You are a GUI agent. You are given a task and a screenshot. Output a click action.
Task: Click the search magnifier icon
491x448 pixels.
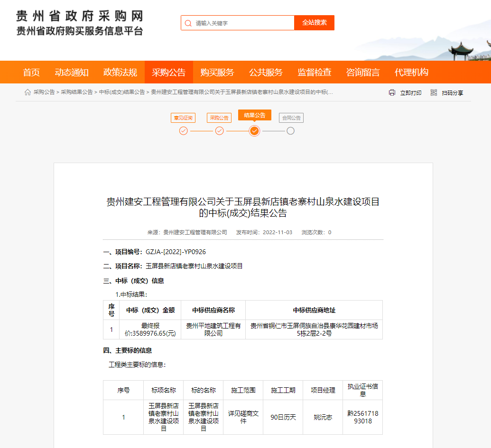188,23
